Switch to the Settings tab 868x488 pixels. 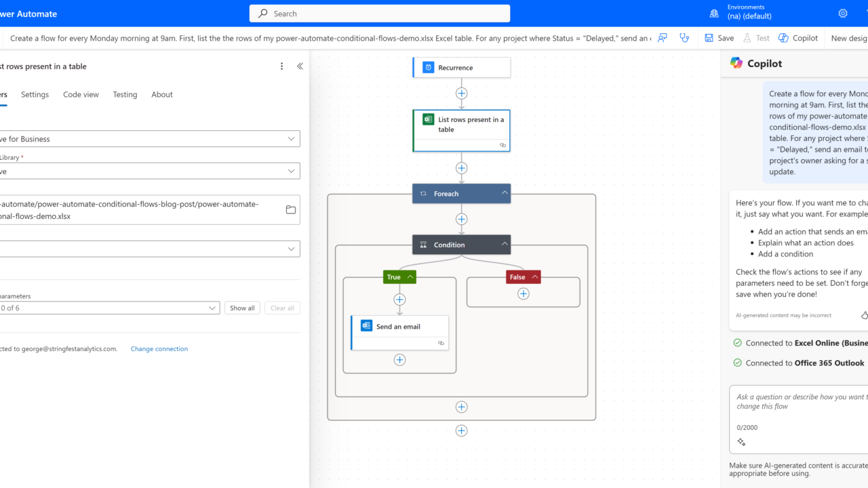pos(35,95)
